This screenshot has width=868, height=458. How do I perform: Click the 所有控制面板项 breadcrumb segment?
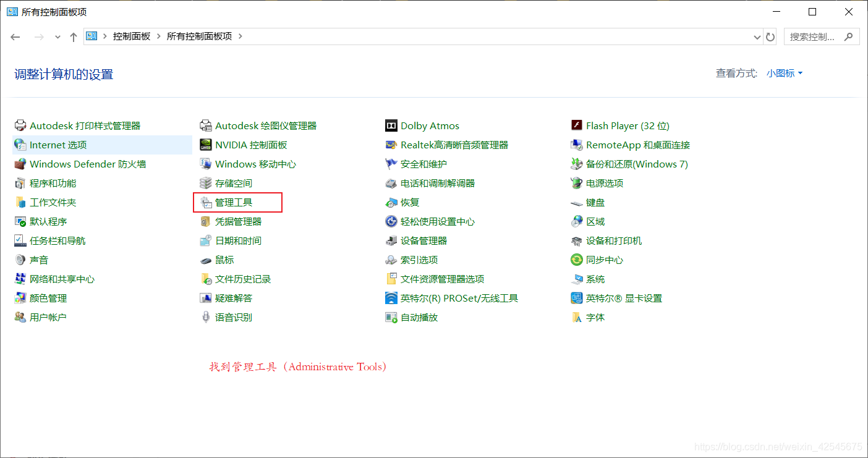pyautogui.click(x=200, y=36)
